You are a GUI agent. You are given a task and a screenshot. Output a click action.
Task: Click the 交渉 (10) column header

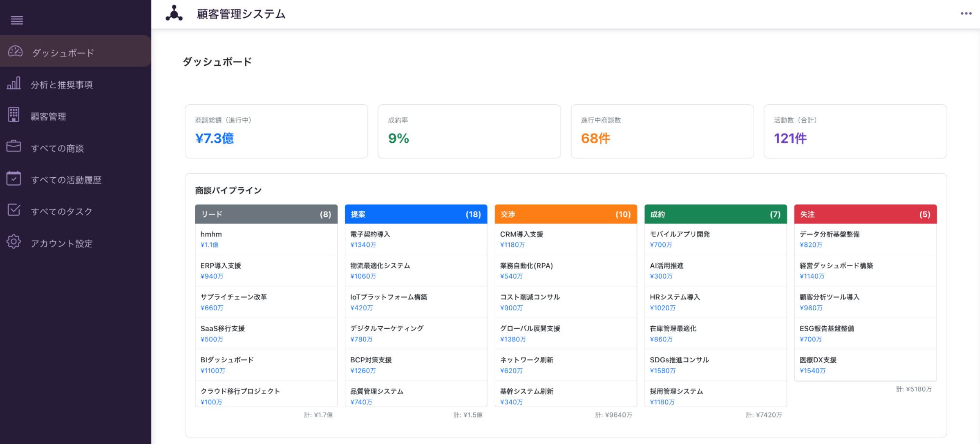[566, 214]
